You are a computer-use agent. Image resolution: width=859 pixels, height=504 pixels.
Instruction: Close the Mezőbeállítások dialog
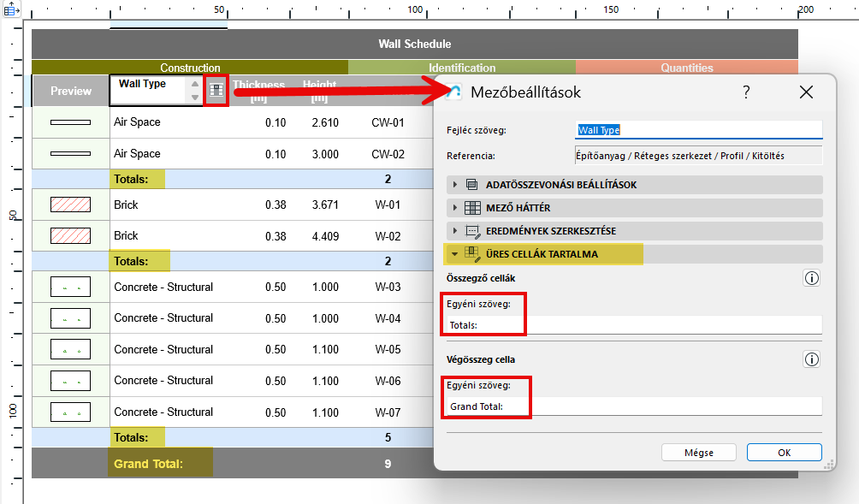[x=806, y=92]
